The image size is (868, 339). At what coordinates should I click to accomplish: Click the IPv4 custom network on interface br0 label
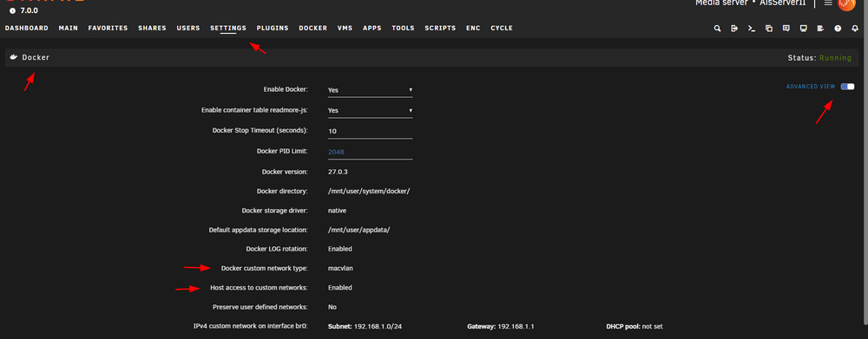[x=250, y=327]
